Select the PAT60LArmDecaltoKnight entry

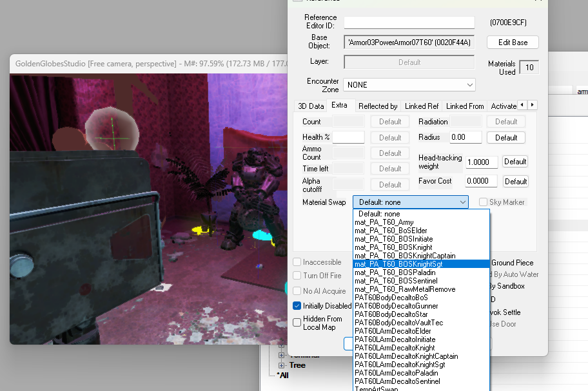[x=422, y=348]
